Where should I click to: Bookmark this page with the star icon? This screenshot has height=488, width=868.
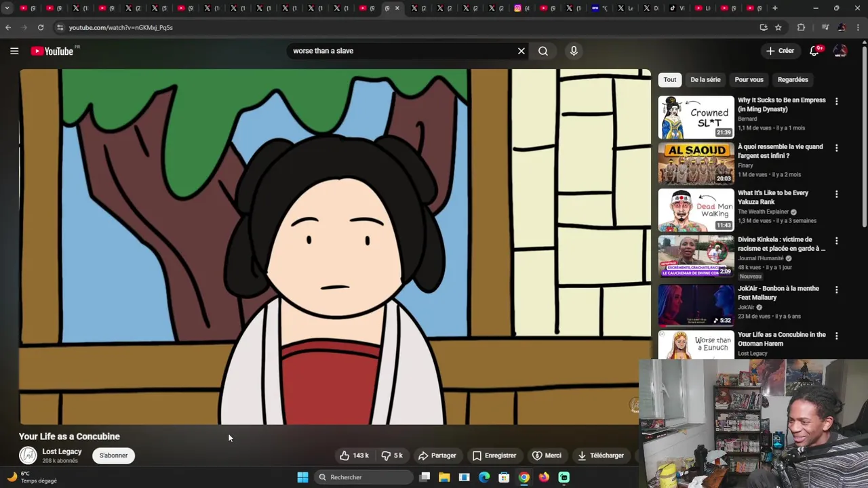(778, 28)
